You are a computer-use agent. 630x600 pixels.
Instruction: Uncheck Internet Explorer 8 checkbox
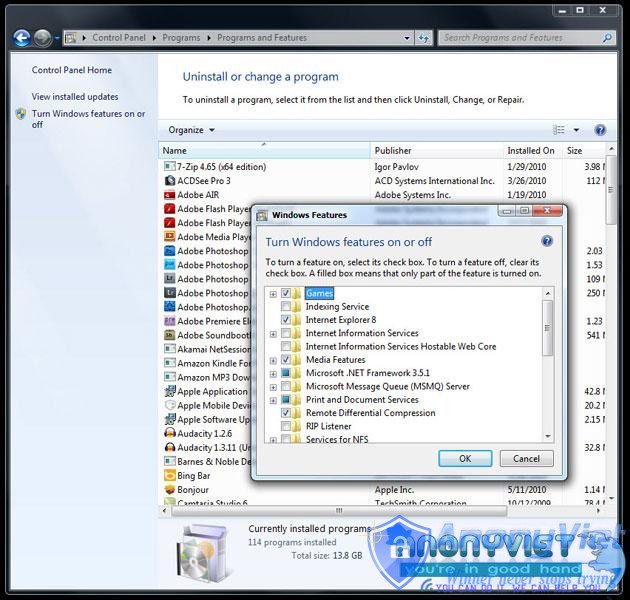pos(286,320)
